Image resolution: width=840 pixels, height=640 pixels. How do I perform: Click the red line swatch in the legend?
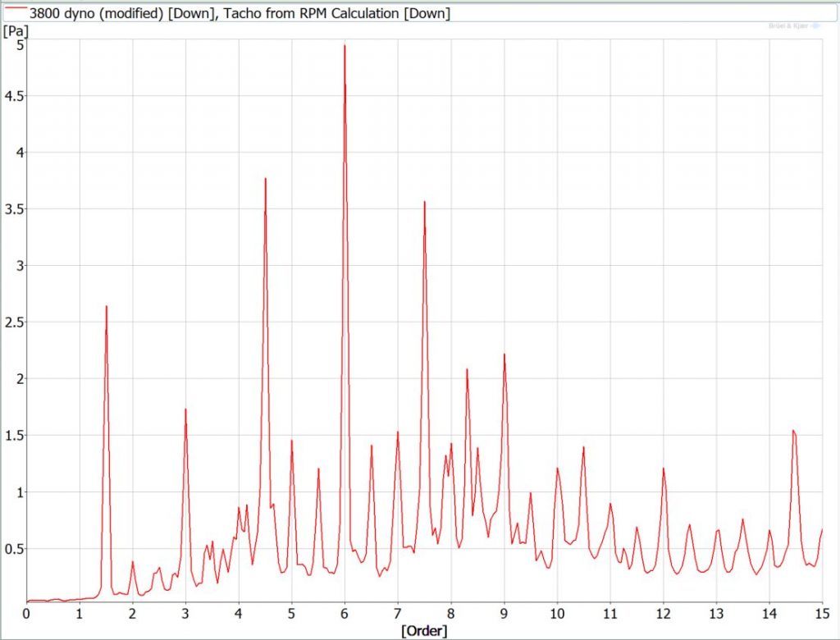16,9
